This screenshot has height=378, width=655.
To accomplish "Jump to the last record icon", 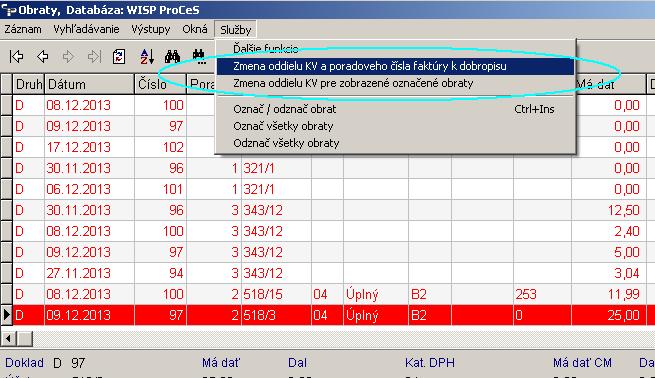I will [94, 56].
